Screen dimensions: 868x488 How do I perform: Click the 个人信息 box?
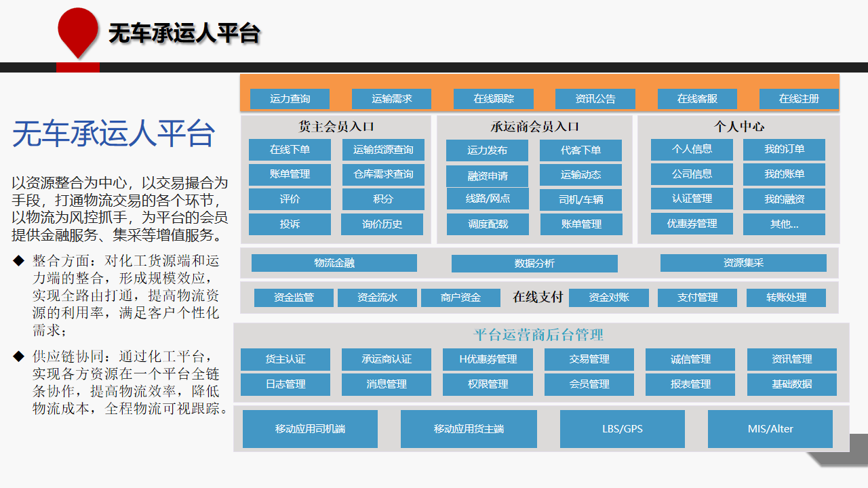[x=692, y=150]
